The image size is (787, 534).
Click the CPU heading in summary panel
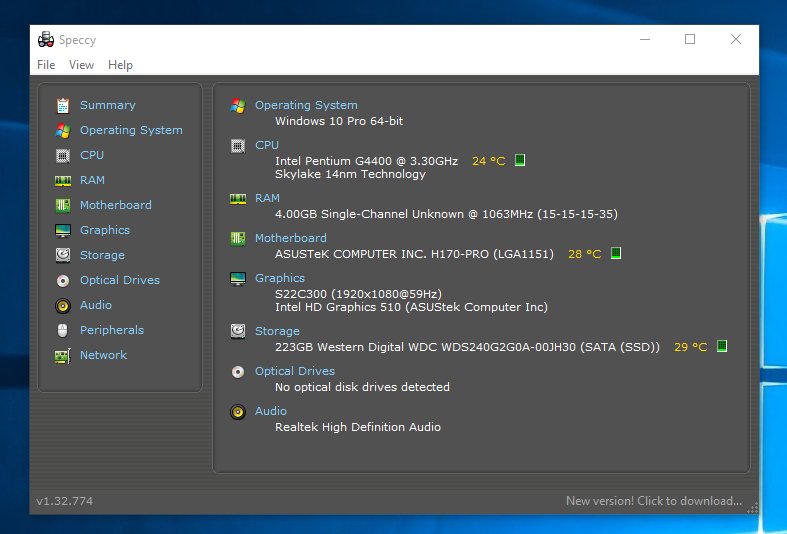click(267, 145)
